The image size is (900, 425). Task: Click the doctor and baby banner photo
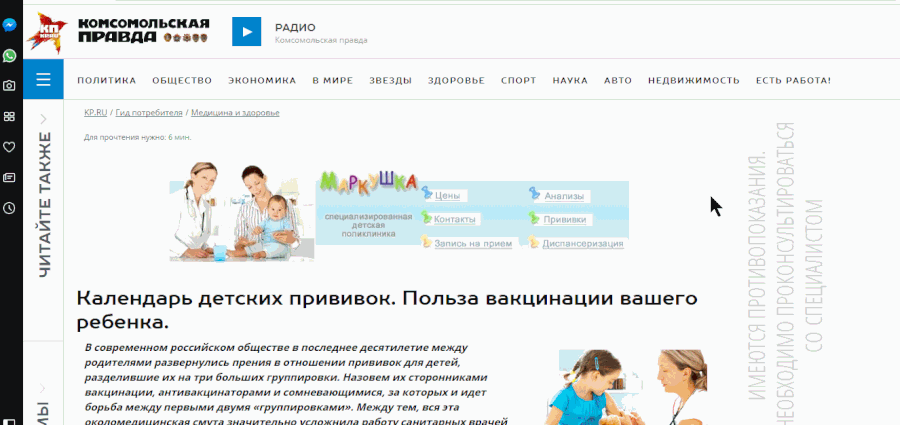click(x=242, y=211)
